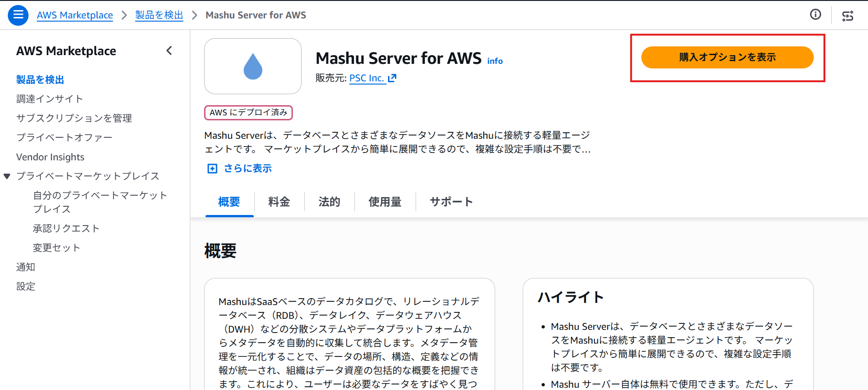Open 承認リクエスト in sidebar
The image size is (868, 390).
click(66, 228)
